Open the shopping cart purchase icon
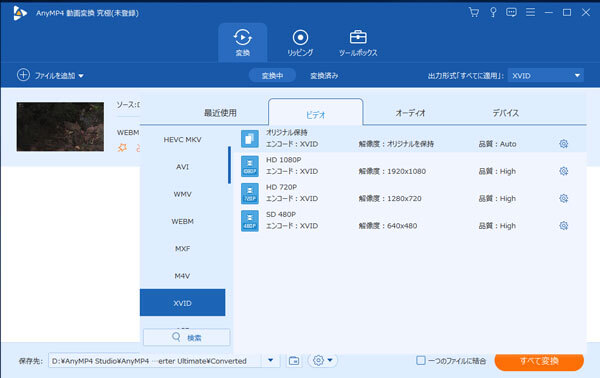 click(474, 13)
